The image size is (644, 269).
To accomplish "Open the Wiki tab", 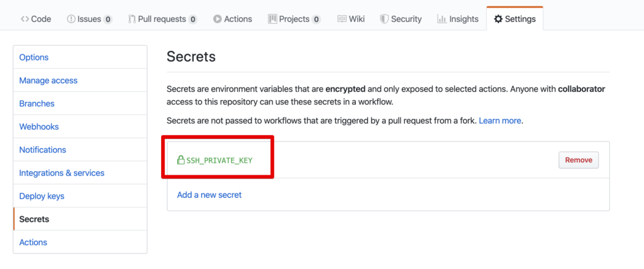I will tap(351, 19).
